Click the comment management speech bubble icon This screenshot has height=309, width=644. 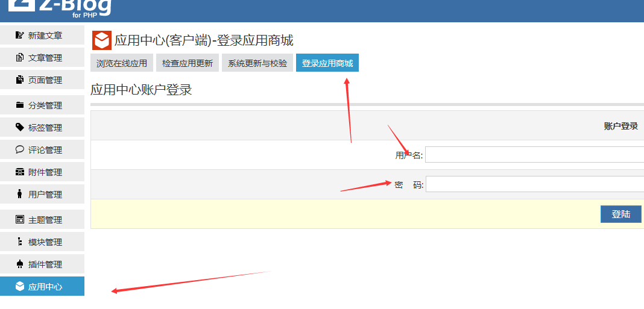(x=20, y=150)
